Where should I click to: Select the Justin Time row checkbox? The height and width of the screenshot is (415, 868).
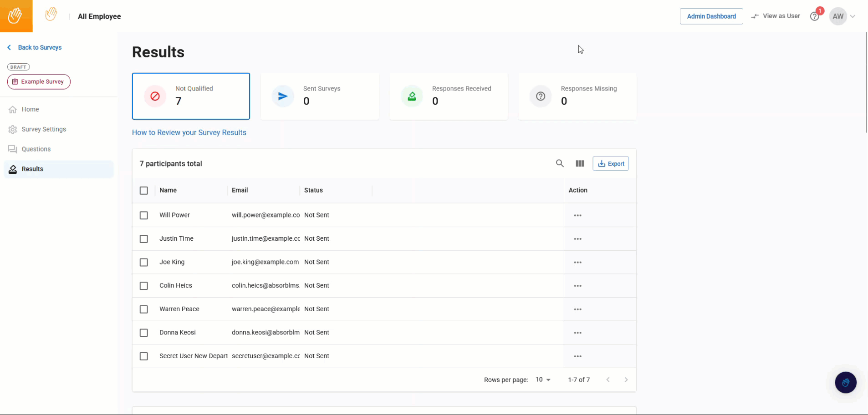click(x=144, y=239)
